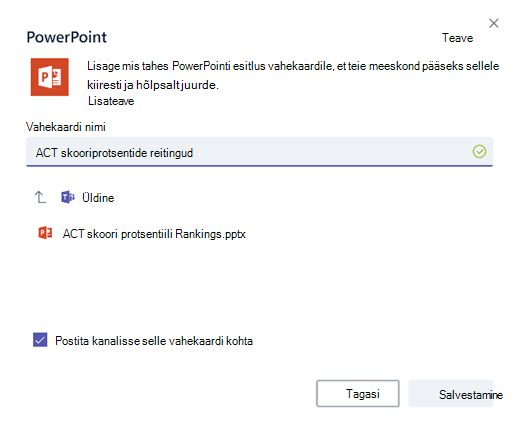The width and height of the screenshot is (520, 434).
Task: Focus the Vahekaardi nimi text field
Action: coord(259,152)
